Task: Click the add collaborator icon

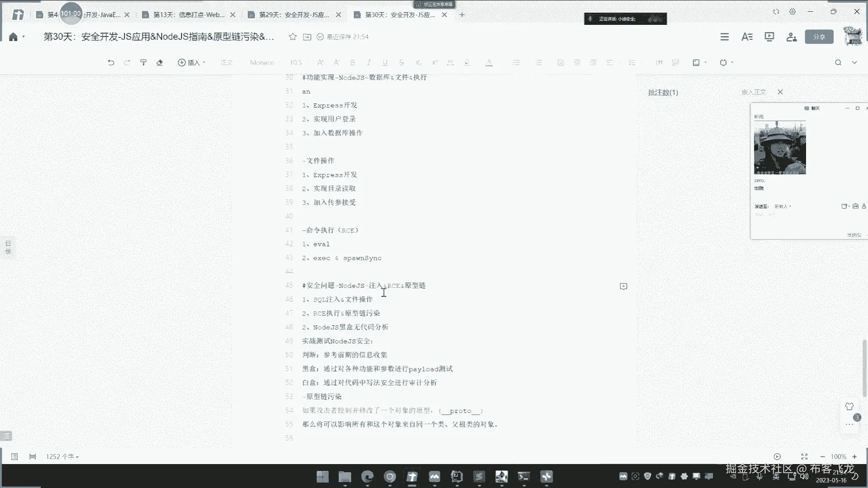Action: (791, 37)
